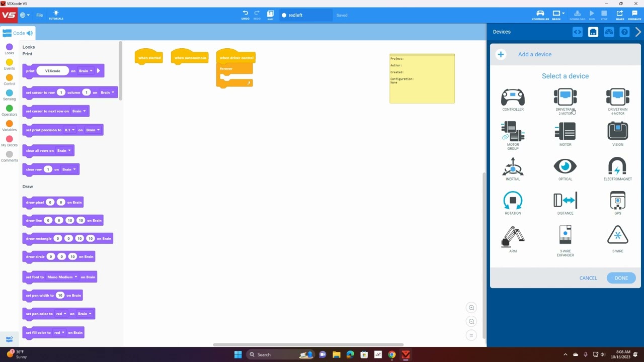Select the Looks block category
The height and width of the screenshot is (362, 644).
tap(9, 49)
